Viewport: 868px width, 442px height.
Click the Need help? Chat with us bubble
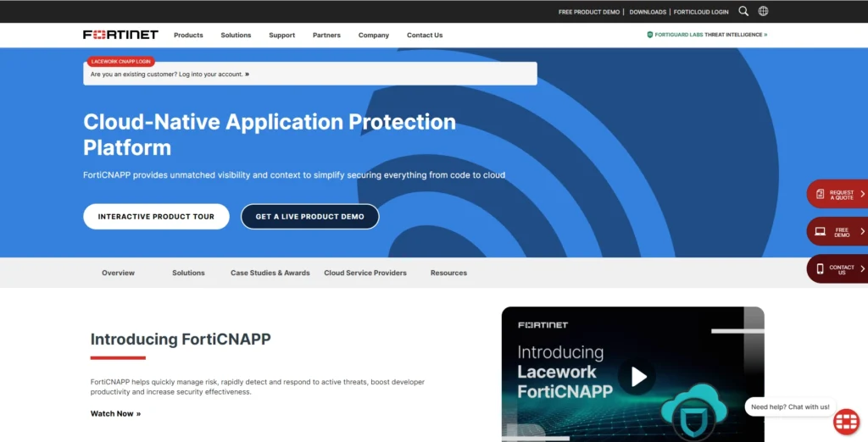point(790,406)
